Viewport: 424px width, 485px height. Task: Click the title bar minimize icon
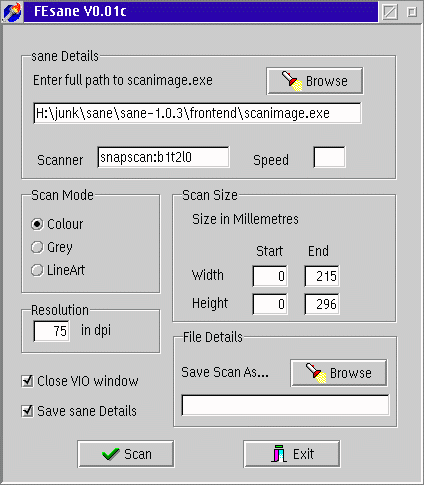point(390,12)
